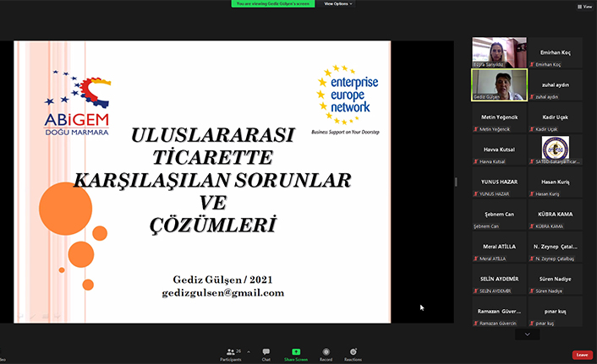The height and width of the screenshot is (364, 597).
Task: Click the ABiGEM Doğu Marmara logo
Action: click(x=77, y=103)
